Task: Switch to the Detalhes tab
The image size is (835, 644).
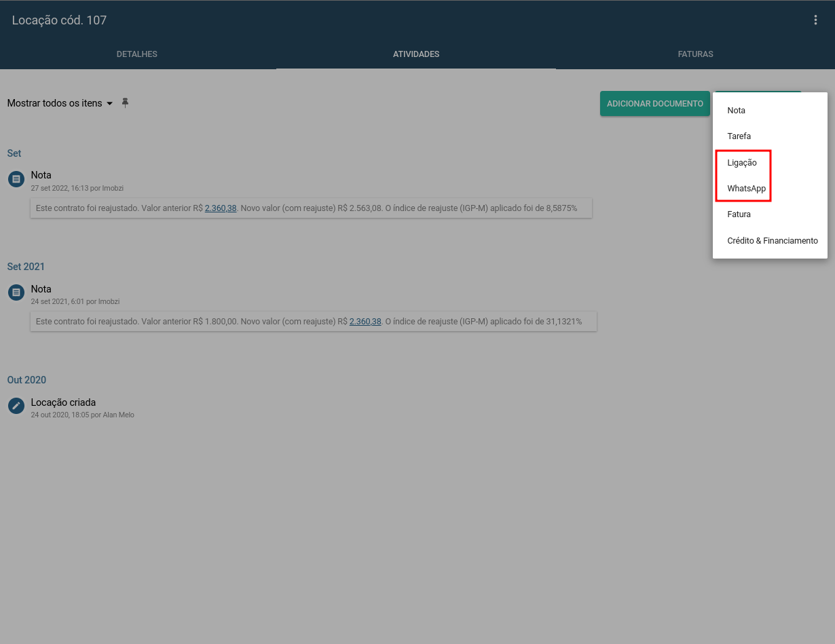Action: [137, 54]
